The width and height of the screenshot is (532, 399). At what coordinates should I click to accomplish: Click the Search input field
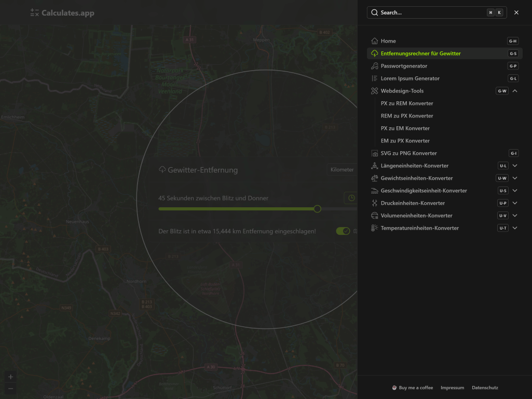click(431, 12)
